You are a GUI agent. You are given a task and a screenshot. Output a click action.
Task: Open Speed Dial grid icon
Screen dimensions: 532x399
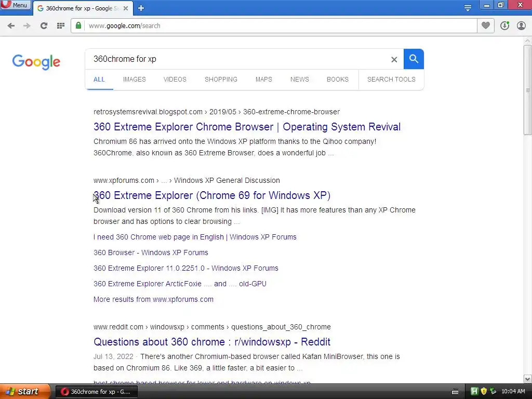pyautogui.click(x=61, y=26)
